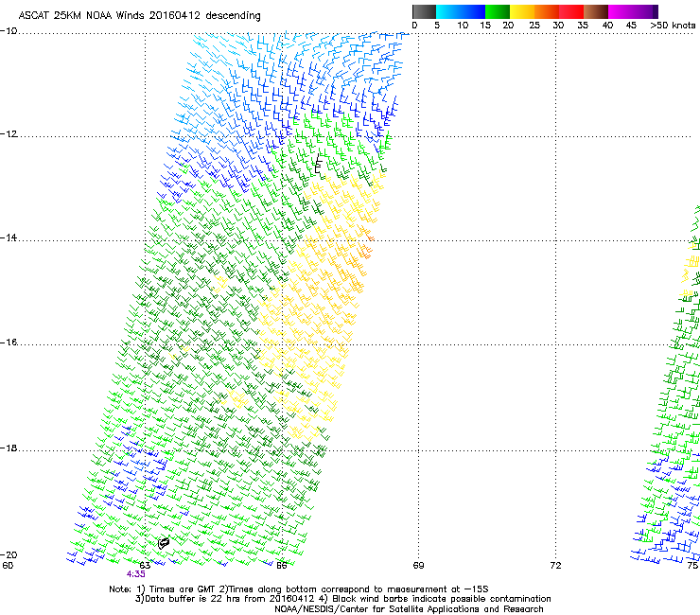Viewport: 700px width, 615px height.
Task: Click the '25' label on wind legend
Action: 534,26
